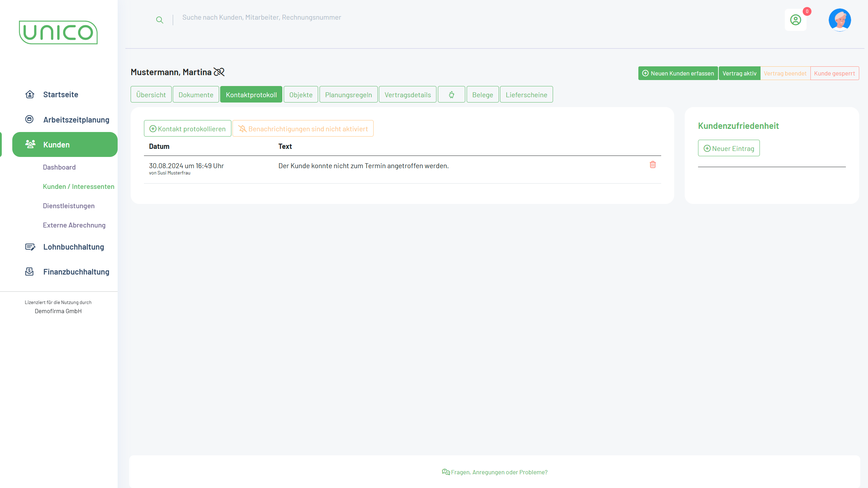868x488 pixels.
Task: Open the Vertragsdetails tab
Action: (408, 95)
